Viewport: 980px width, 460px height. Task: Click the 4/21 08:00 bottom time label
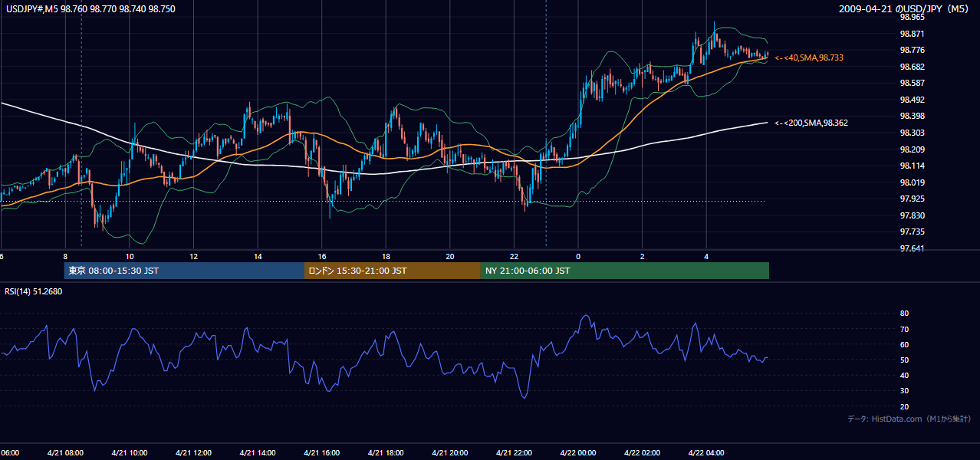pos(64,453)
